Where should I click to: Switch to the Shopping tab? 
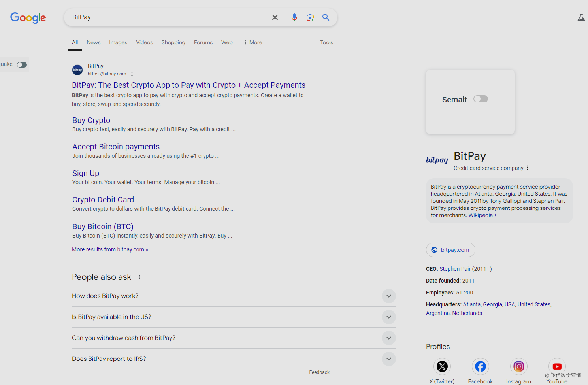[x=173, y=42]
